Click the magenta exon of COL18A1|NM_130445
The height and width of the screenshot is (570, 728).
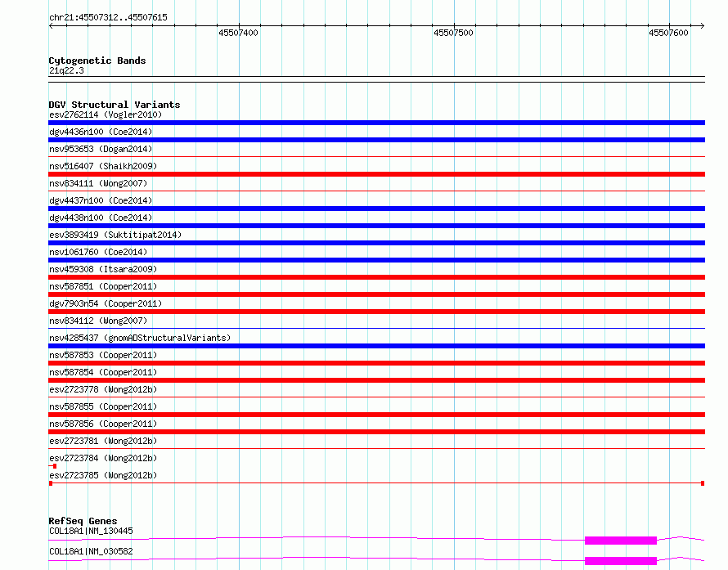click(x=621, y=541)
